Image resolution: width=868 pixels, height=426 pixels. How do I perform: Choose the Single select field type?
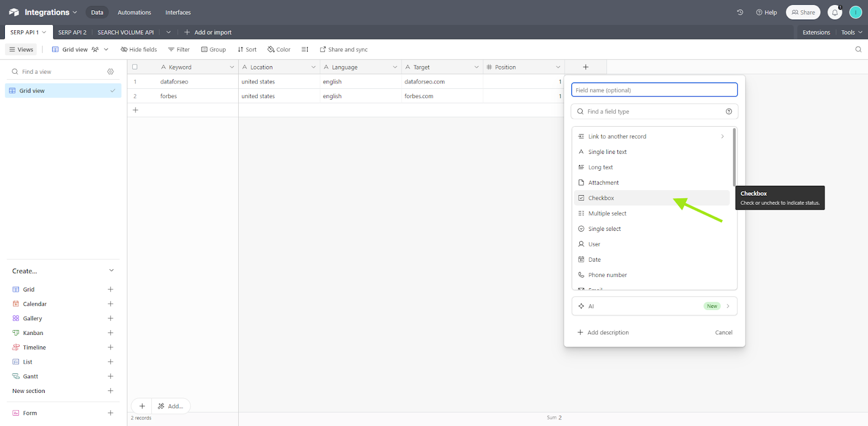652,229
